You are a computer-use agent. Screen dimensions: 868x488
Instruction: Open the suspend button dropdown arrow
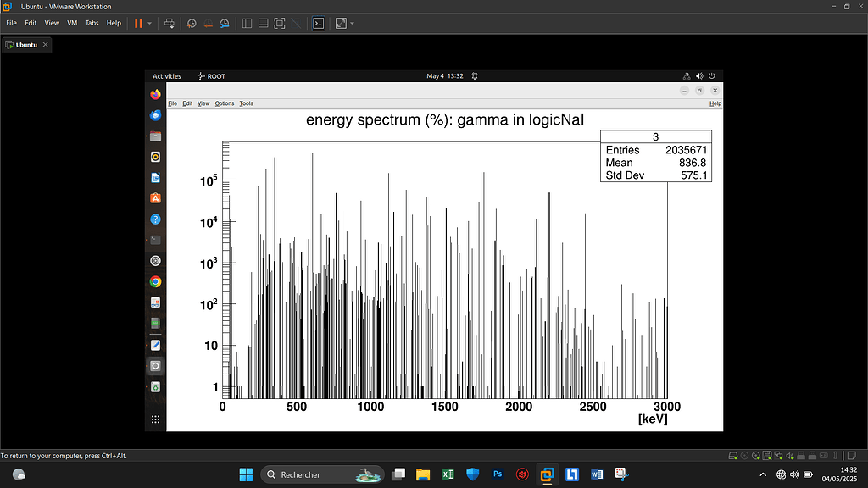149,23
